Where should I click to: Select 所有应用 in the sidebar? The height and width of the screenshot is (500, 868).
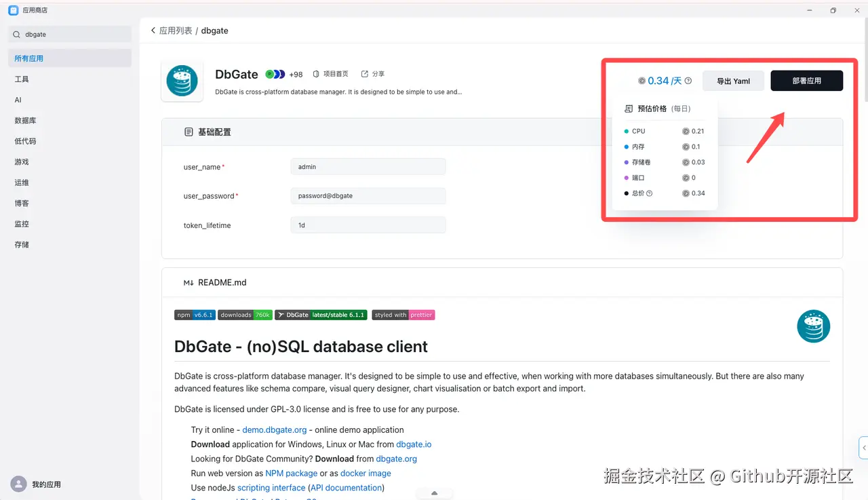pyautogui.click(x=70, y=58)
